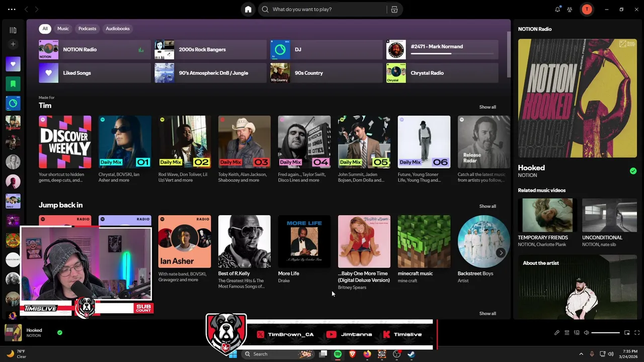
Task: Open the #2471 - Mark Normand episode tile
Action: click(442, 50)
